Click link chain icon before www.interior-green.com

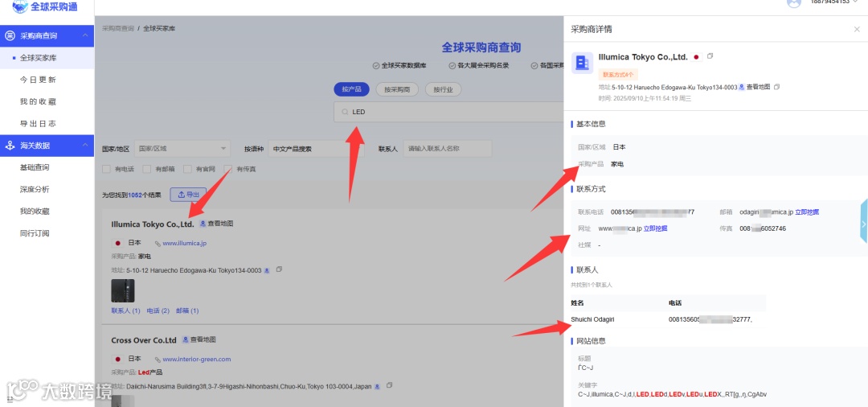click(x=158, y=359)
